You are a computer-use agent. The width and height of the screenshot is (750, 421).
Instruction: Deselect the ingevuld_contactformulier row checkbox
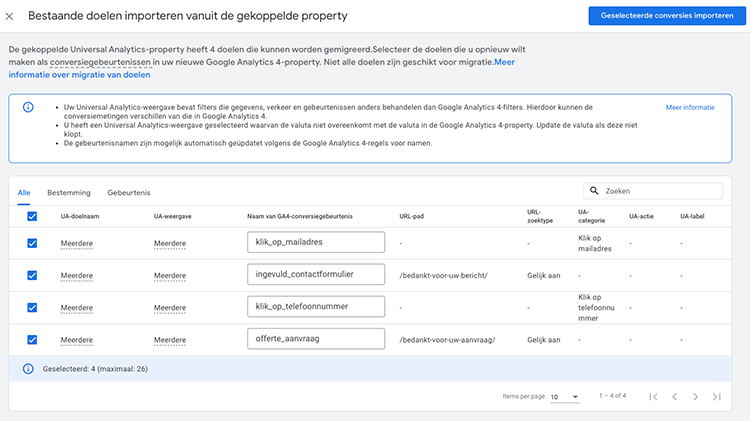[32, 274]
